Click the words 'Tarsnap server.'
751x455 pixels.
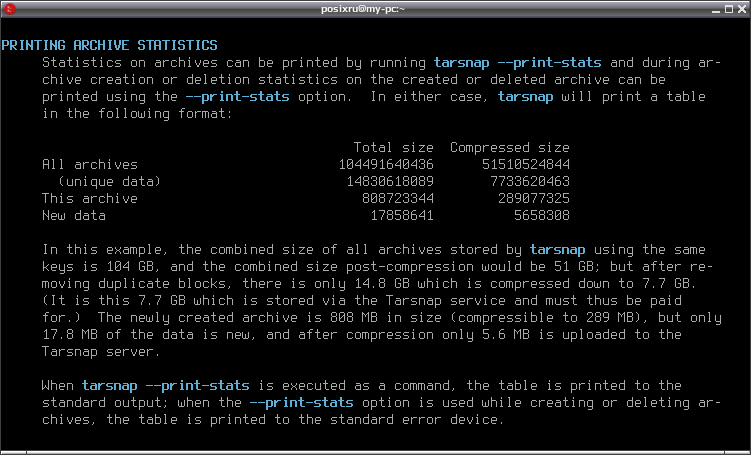102,351
